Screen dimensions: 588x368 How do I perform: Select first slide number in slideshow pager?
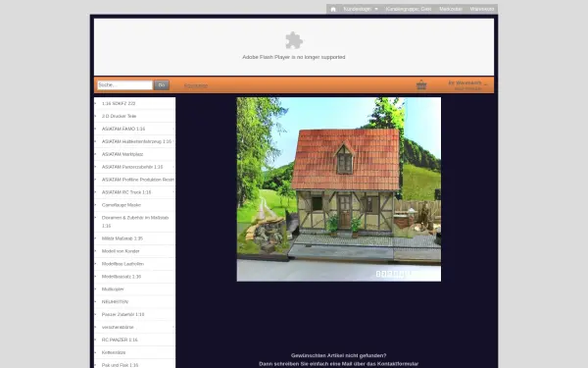pos(378,274)
